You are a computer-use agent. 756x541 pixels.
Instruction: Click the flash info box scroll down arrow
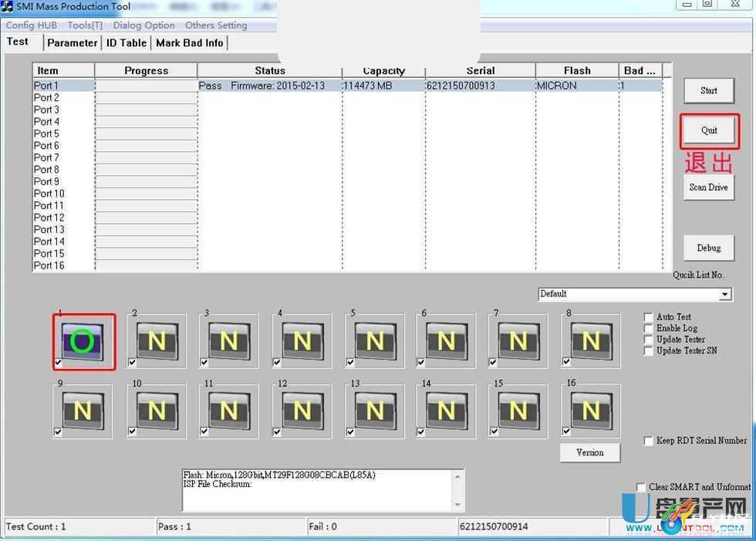tap(457, 505)
